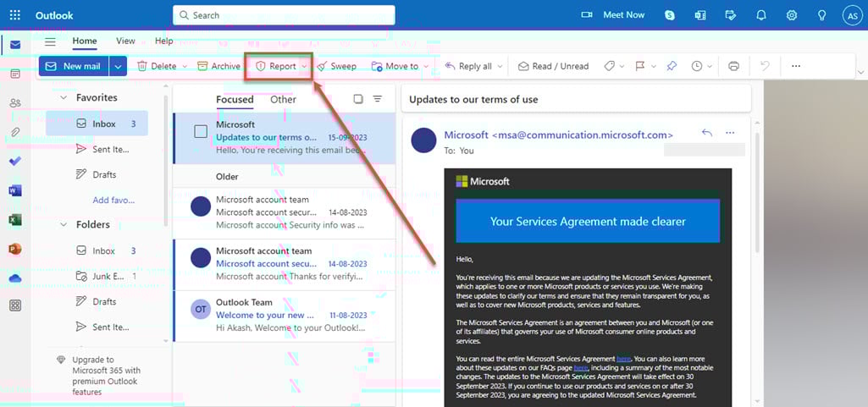Open the Flag dropdown arrow
This screenshot has height=407, width=868.
coord(654,66)
